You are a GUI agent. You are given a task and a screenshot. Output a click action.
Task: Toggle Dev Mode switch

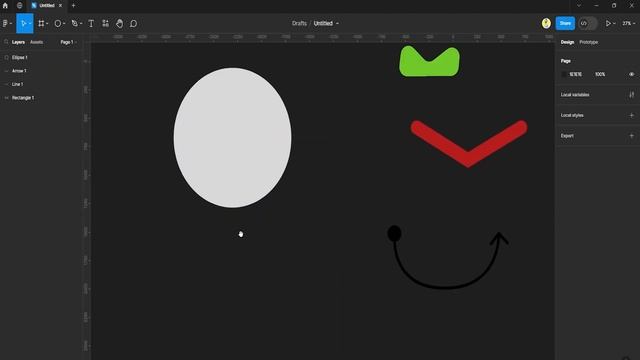pyautogui.click(x=588, y=23)
